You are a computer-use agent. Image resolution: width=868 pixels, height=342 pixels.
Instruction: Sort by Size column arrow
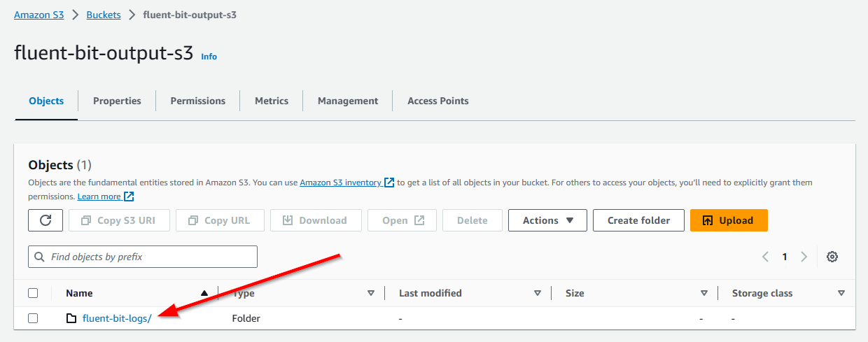[704, 293]
